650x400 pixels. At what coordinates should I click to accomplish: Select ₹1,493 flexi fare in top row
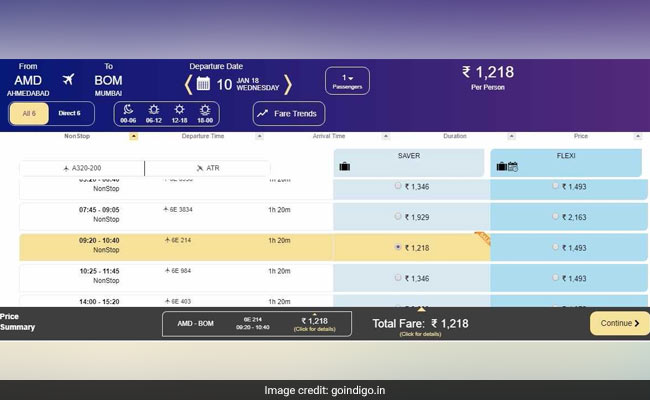[555, 186]
